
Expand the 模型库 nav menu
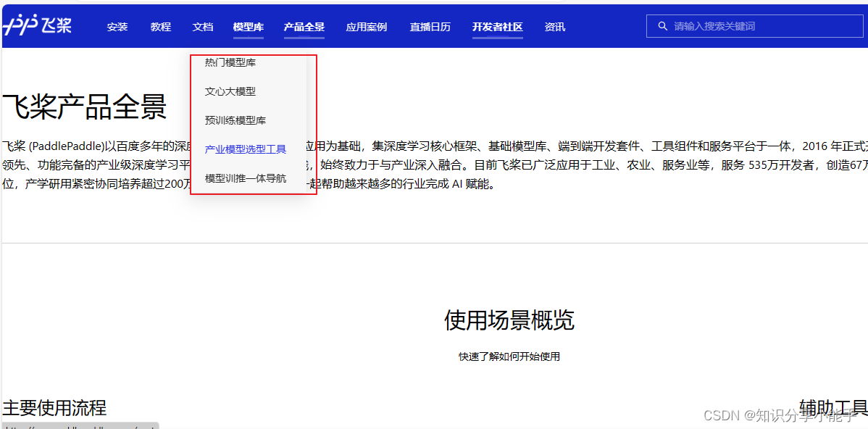tap(249, 27)
